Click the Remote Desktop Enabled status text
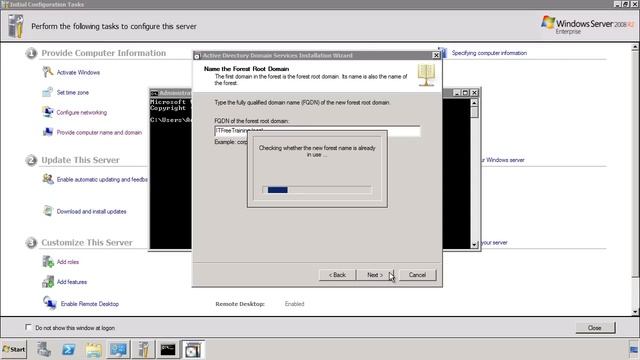 [x=294, y=304]
